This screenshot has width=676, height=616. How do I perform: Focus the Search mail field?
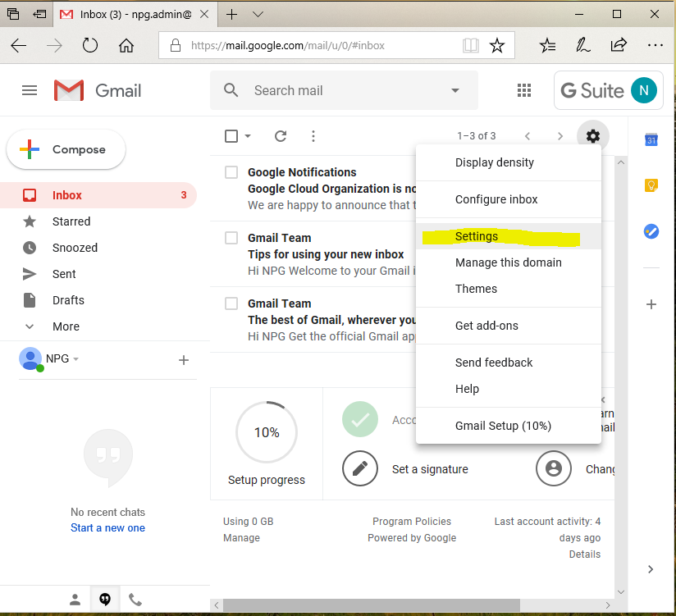pos(344,90)
